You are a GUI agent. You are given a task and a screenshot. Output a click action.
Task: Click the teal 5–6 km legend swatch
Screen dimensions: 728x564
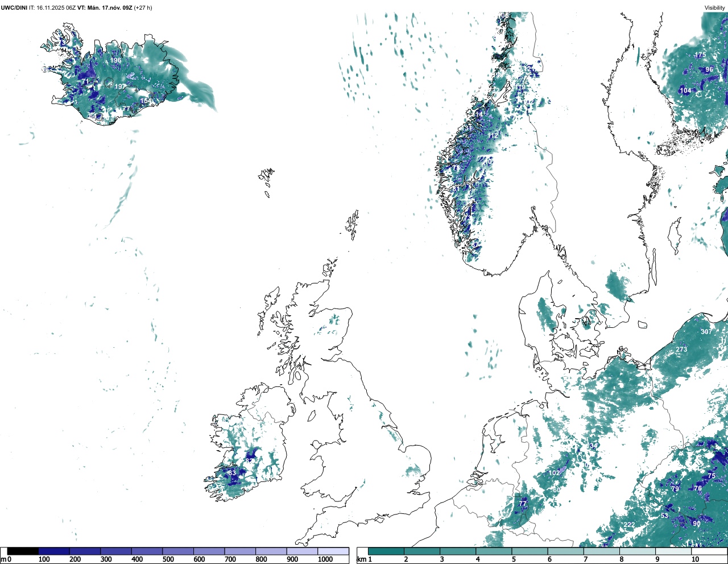click(530, 551)
